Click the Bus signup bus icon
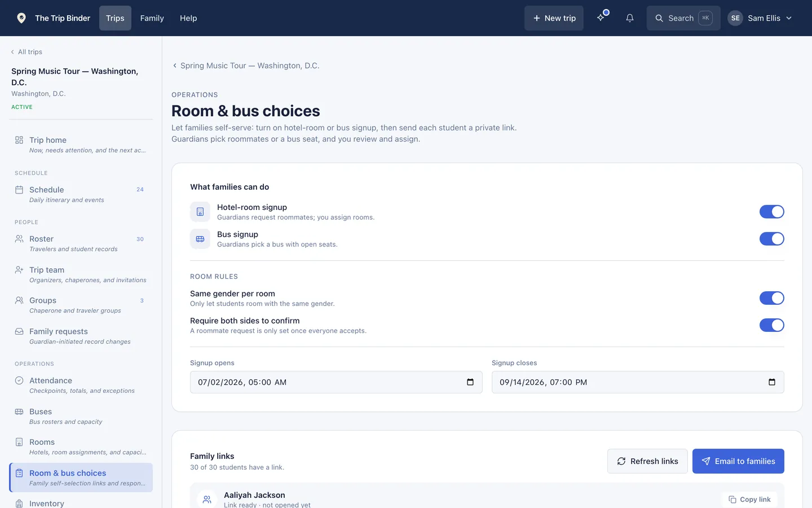 click(200, 239)
